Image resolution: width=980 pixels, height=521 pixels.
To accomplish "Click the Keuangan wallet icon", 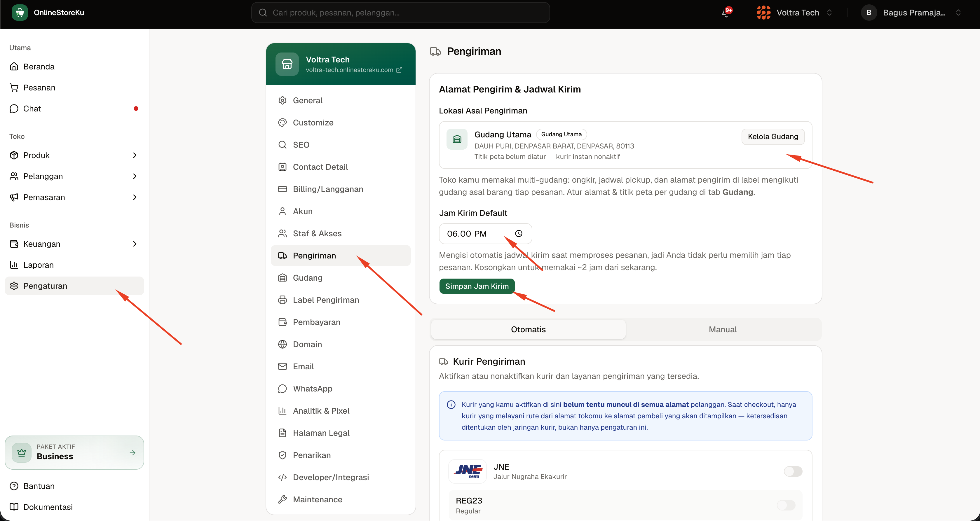I will 14,244.
